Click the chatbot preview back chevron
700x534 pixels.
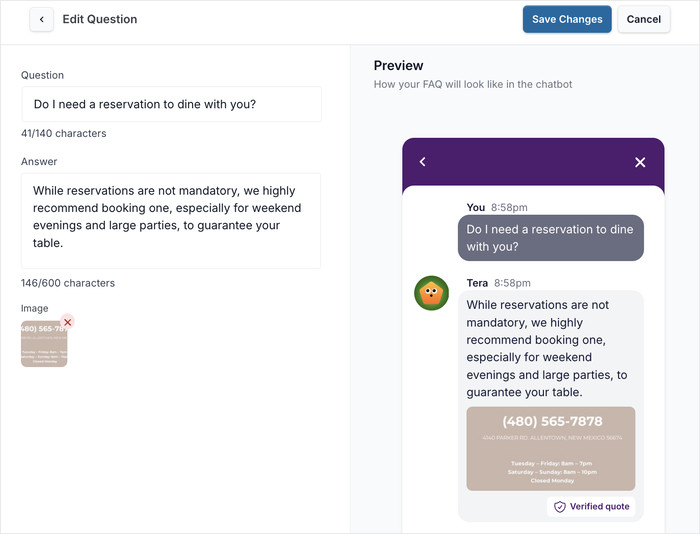pos(423,162)
